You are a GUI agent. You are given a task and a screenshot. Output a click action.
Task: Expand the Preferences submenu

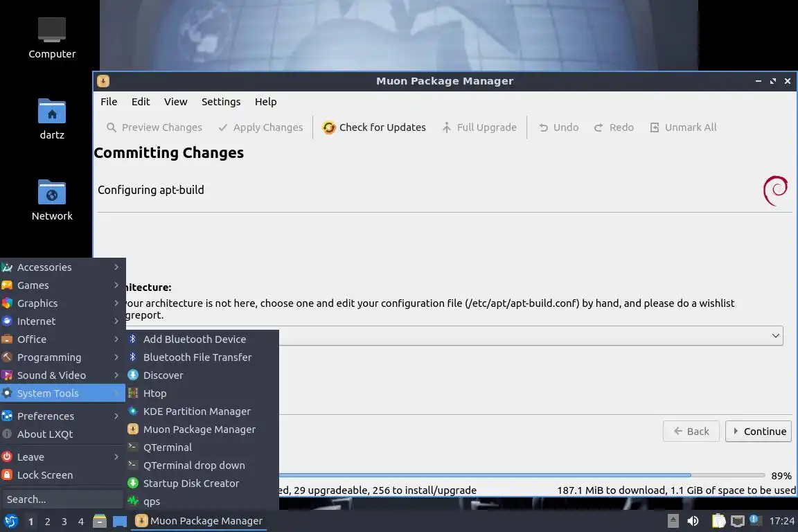tap(62, 416)
